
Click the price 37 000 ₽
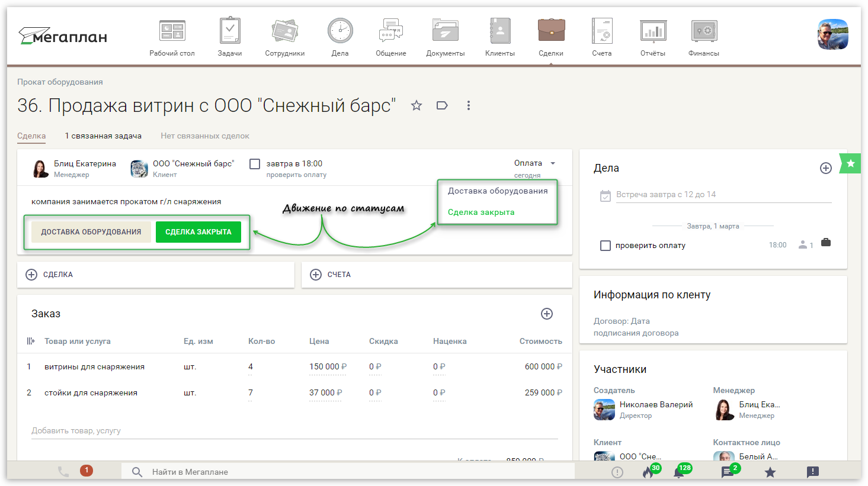click(325, 392)
